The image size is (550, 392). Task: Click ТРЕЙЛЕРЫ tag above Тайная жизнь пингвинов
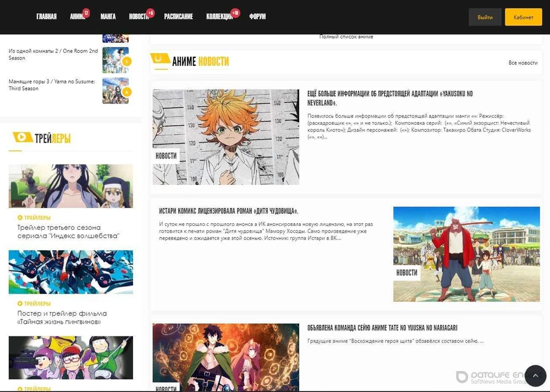tap(37, 303)
